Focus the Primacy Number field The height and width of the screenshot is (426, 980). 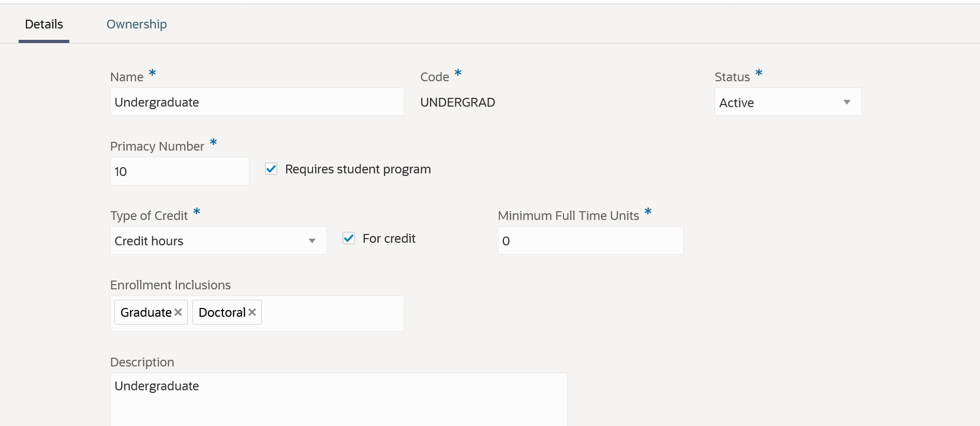(179, 171)
